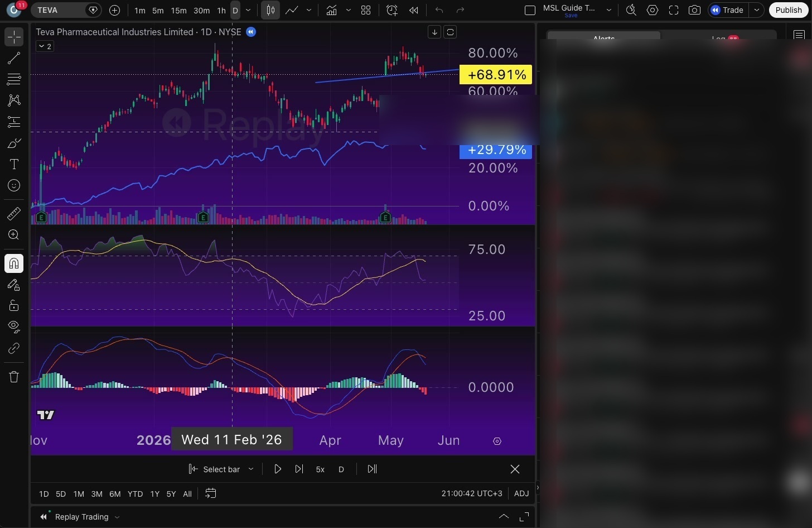Screen dimensions: 812x528
Task: Toggle stay in drawing mode
Action: 14,285
